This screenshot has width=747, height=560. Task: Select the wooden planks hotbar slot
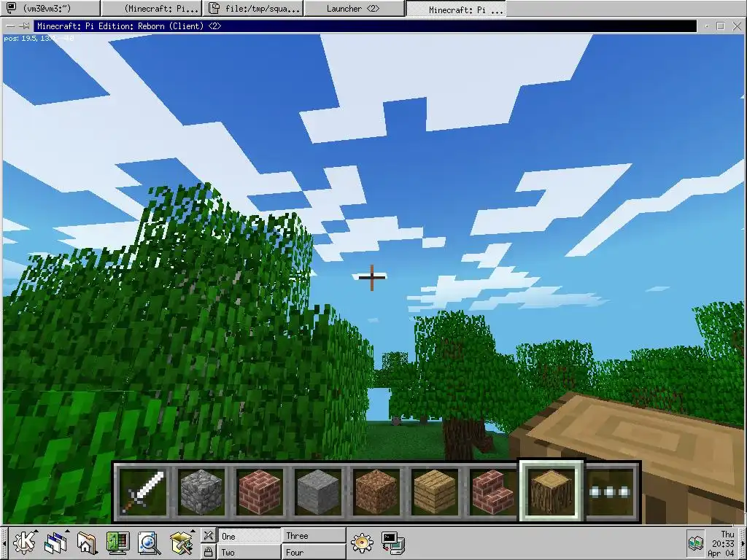tap(435, 492)
